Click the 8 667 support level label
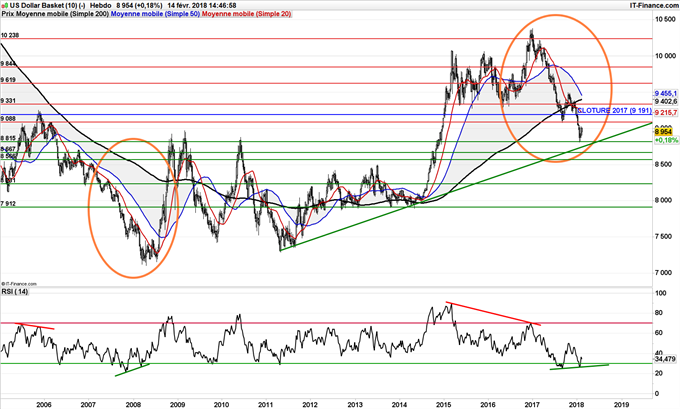The image size is (680, 409). (x=8, y=149)
